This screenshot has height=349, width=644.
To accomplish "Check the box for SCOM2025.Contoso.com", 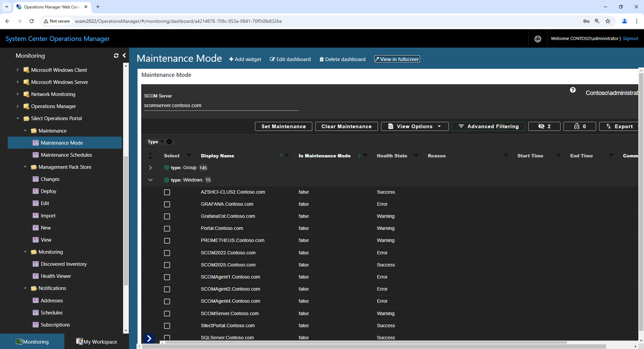I will [x=167, y=265].
